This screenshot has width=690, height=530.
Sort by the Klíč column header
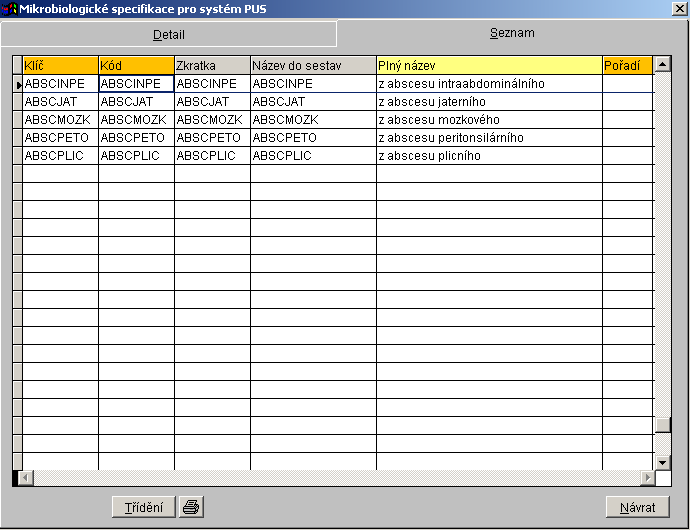click(x=60, y=66)
